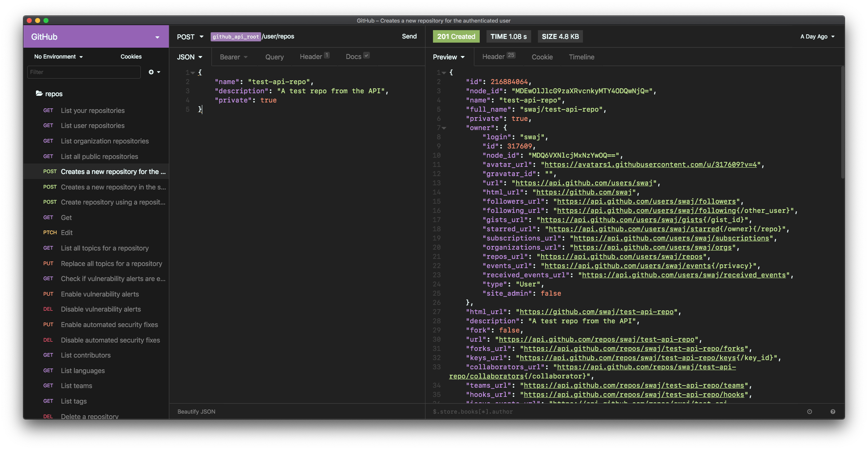Click the github_api_root environment variable tag
The width and height of the screenshot is (868, 450).
pos(236,37)
